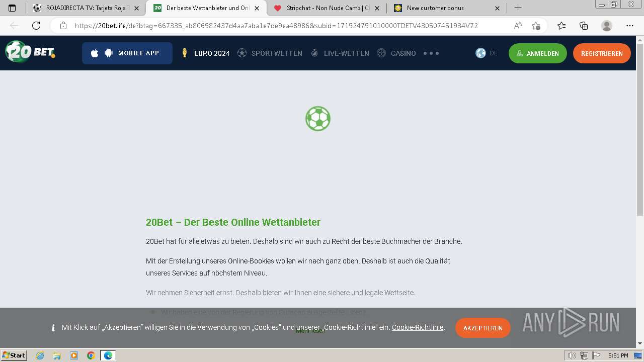Click the Android icon in Mobile App button
The image size is (644, 362).
tap(109, 53)
